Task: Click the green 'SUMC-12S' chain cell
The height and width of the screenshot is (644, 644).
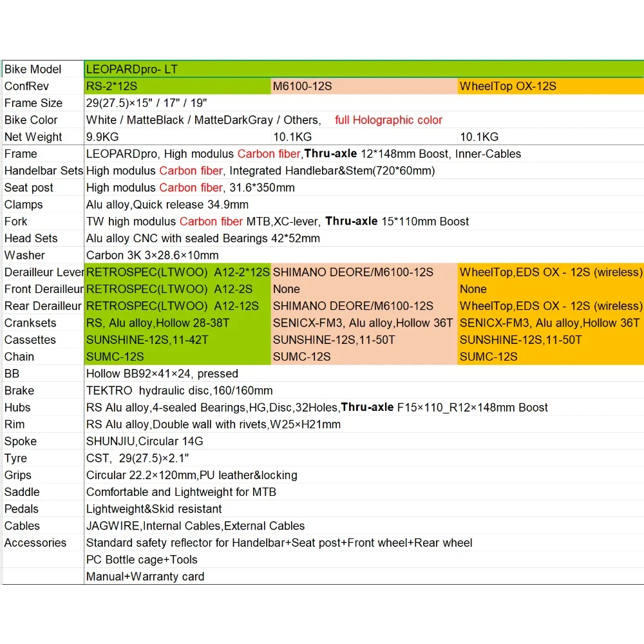Action: pyautogui.click(x=178, y=357)
